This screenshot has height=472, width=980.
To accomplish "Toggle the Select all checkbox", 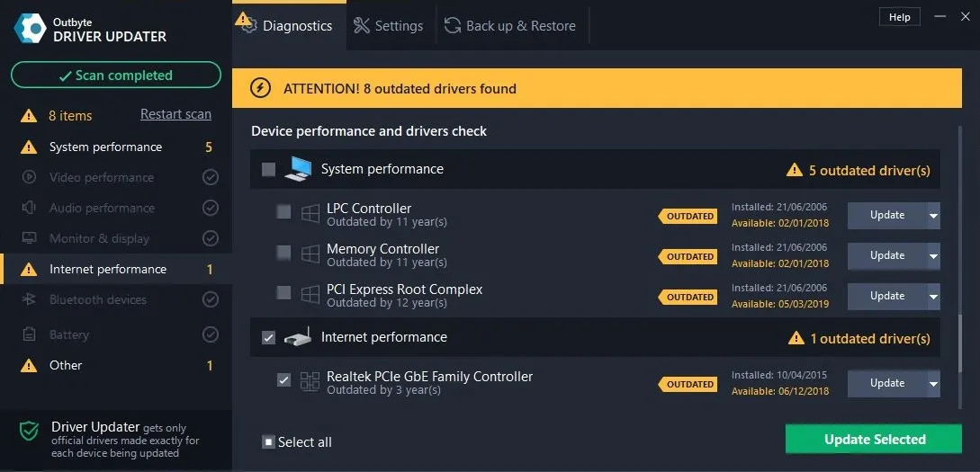I will (x=269, y=442).
